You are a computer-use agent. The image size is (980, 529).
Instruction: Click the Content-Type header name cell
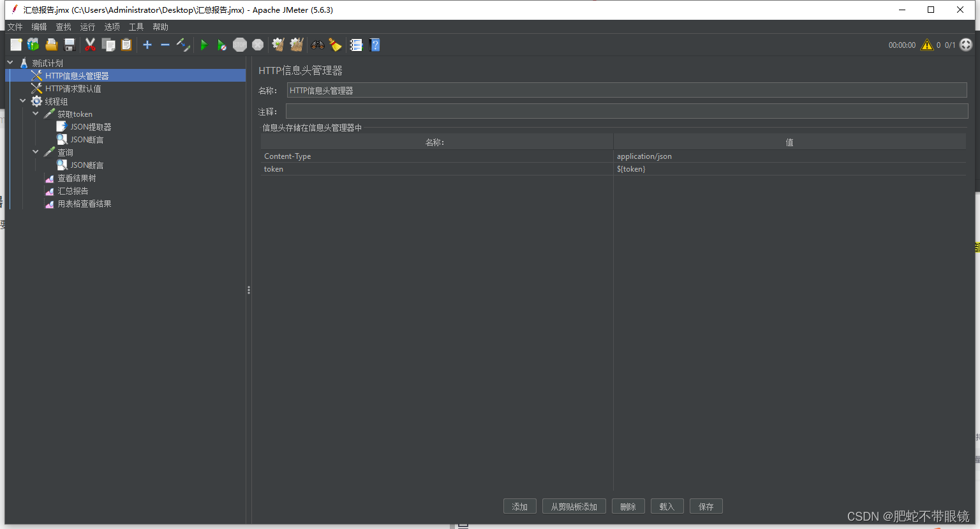click(x=436, y=156)
